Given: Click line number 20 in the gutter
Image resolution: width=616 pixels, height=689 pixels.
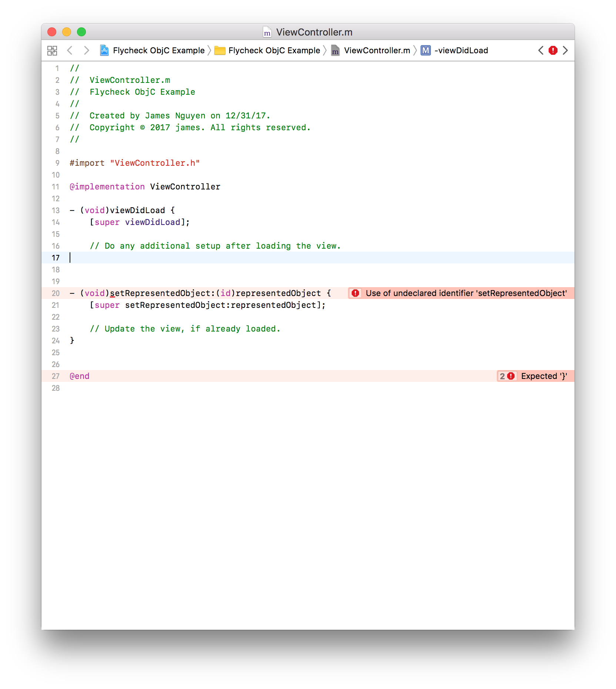Looking at the screenshot, I should (56, 293).
